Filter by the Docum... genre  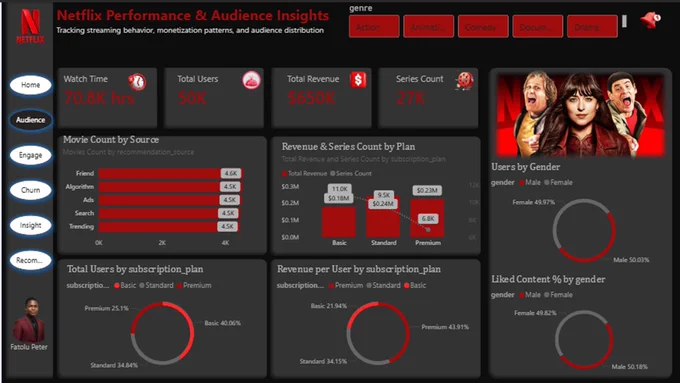538,27
